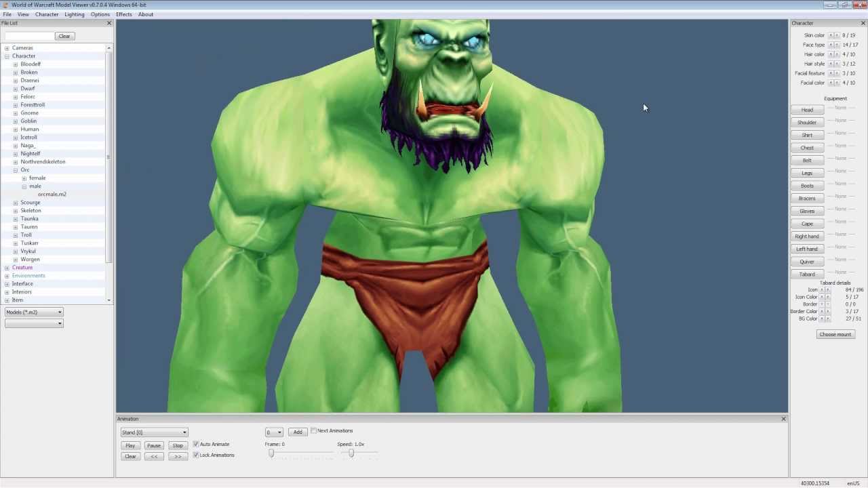
Task: Click the file list search field
Action: click(x=28, y=36)
